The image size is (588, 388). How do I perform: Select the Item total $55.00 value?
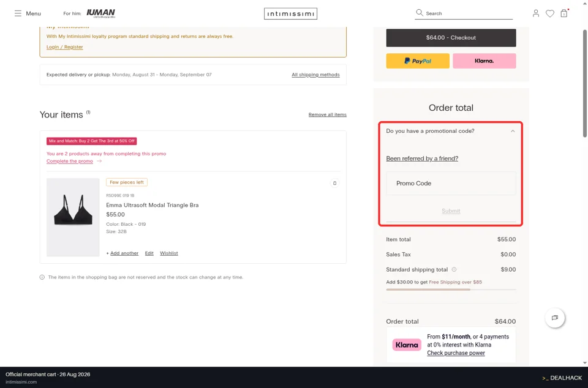(x=507, y=239)
